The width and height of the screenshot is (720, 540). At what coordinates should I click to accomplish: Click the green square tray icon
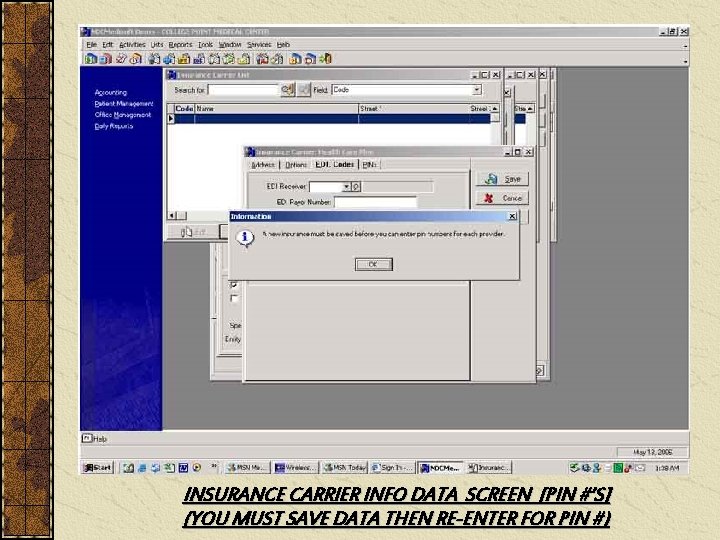618,468
